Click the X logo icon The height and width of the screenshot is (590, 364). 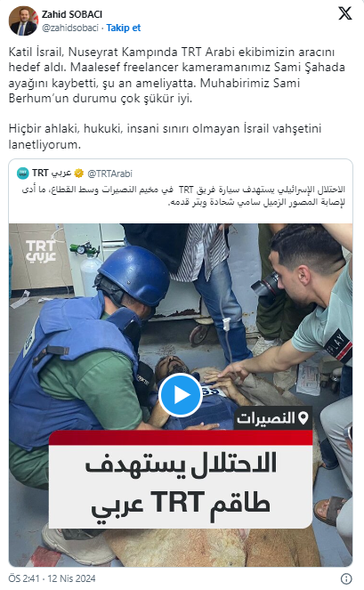tap(344, 14)
